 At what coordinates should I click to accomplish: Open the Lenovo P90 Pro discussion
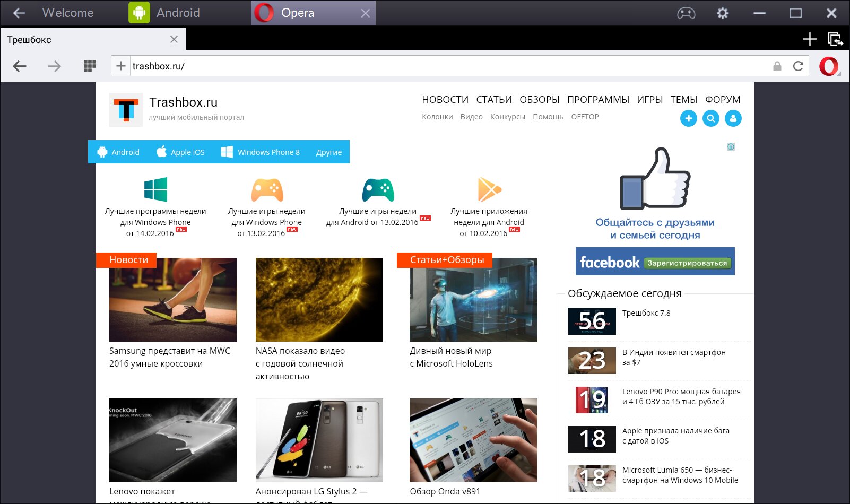(681, 396)
